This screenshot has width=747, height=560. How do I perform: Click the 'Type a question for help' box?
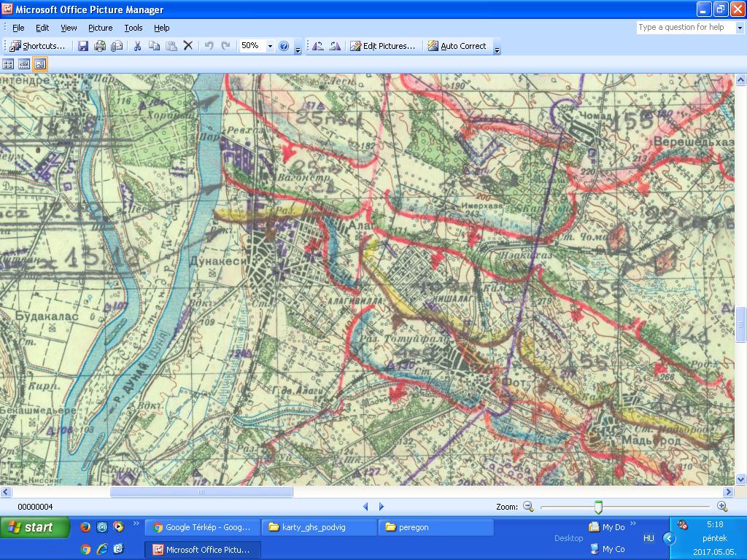coord(686,28)
